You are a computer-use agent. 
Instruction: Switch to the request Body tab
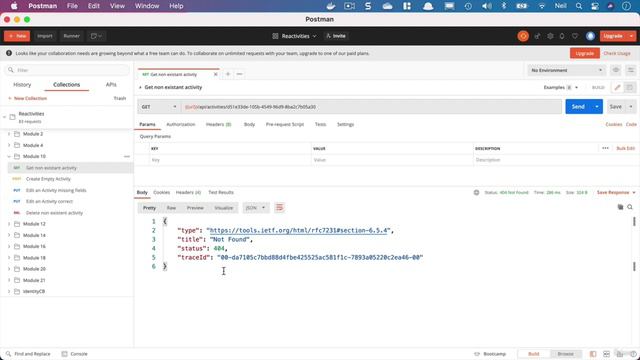(x=249, y=124)
